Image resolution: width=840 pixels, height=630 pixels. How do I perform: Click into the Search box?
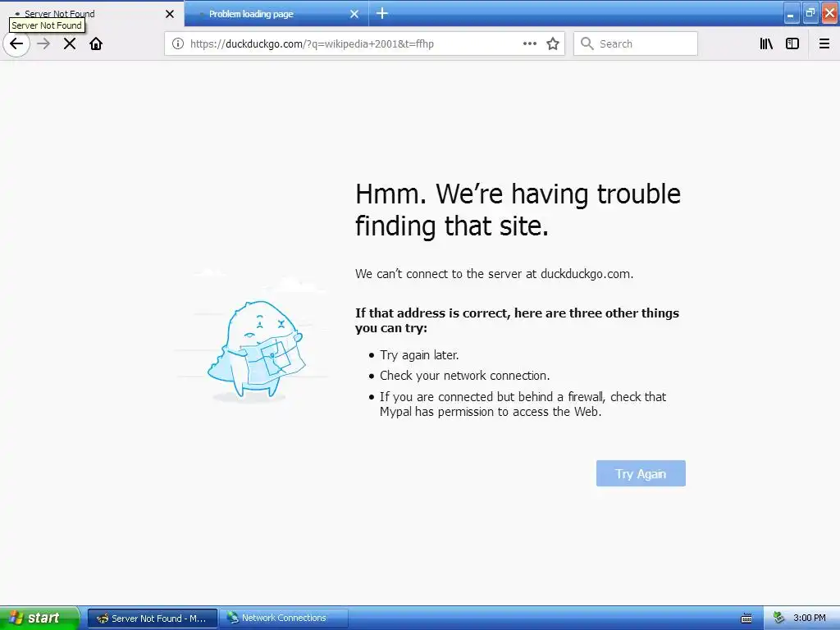coord(636,43)
